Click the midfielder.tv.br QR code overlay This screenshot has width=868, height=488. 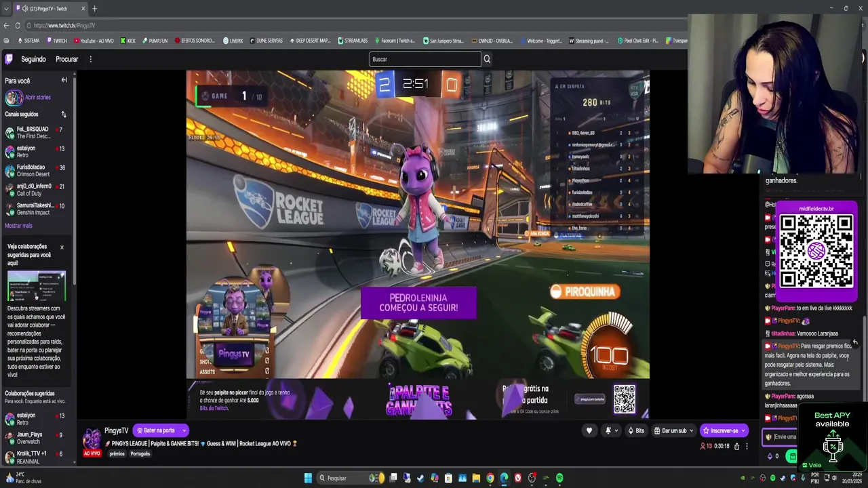tap(816, 251)
